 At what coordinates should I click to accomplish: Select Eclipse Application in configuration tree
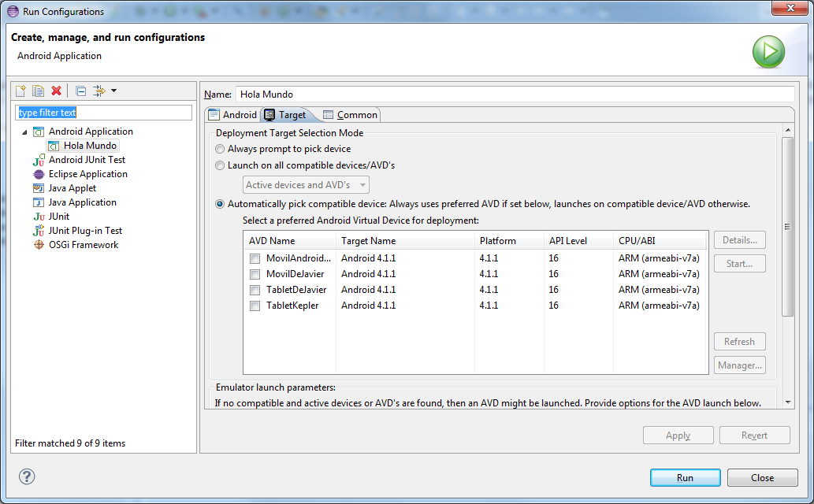click(x=87, y=174)
